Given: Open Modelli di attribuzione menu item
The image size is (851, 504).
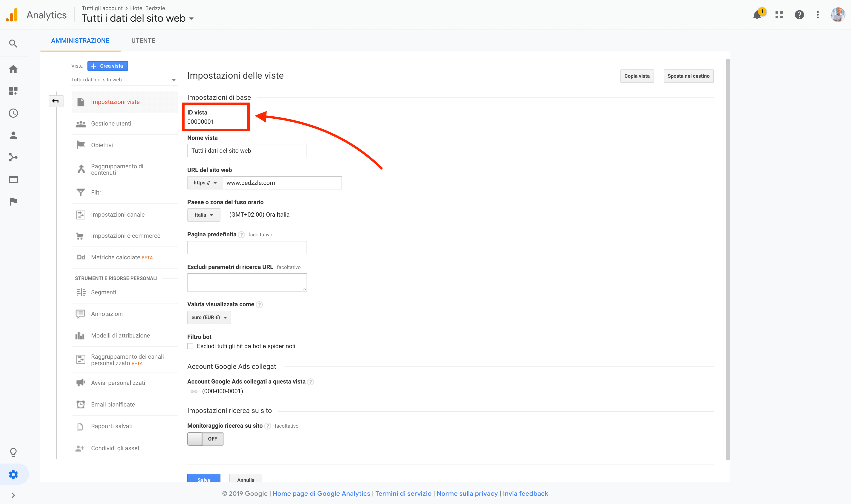Looking at the screenshot, I should coord(125,335).
